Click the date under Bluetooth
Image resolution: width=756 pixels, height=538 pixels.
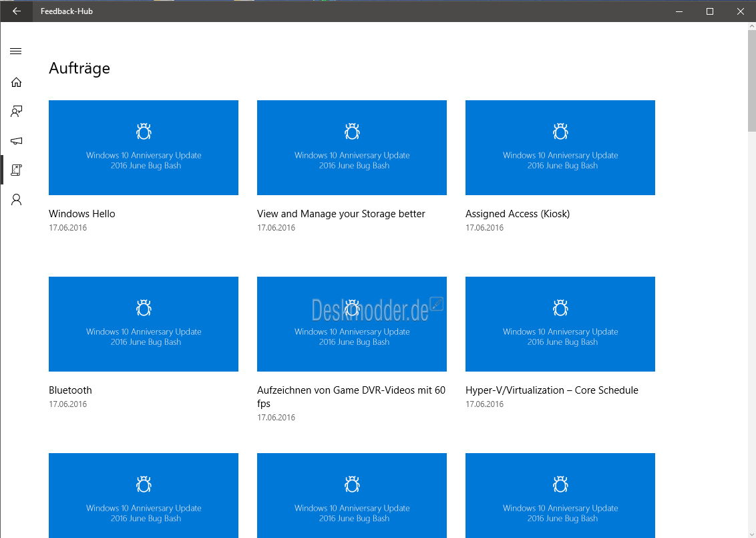(x=67, y=404)
